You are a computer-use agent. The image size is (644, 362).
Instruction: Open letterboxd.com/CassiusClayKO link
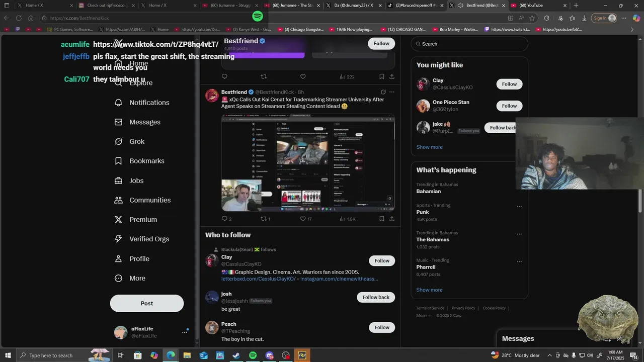[259, 279]
